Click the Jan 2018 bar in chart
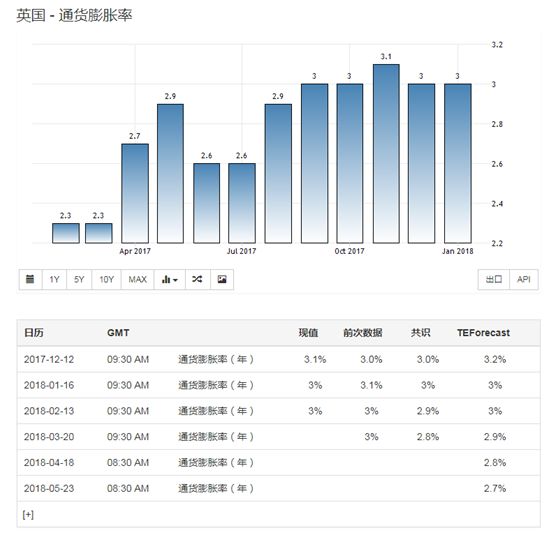 pos(458,164)
